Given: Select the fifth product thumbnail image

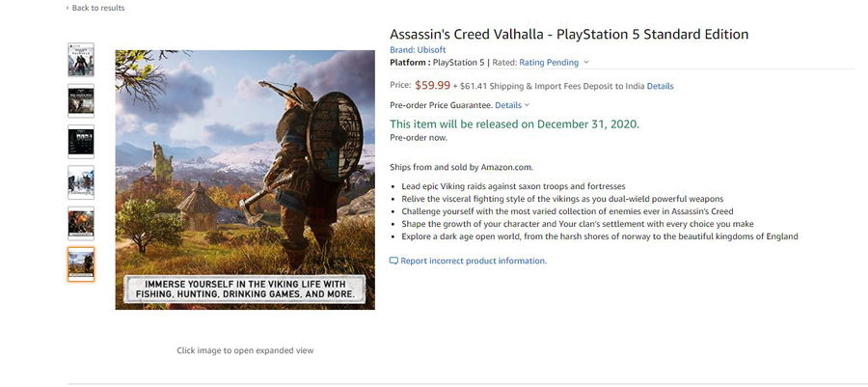Looking at the screenshot, I should point(81,223).
